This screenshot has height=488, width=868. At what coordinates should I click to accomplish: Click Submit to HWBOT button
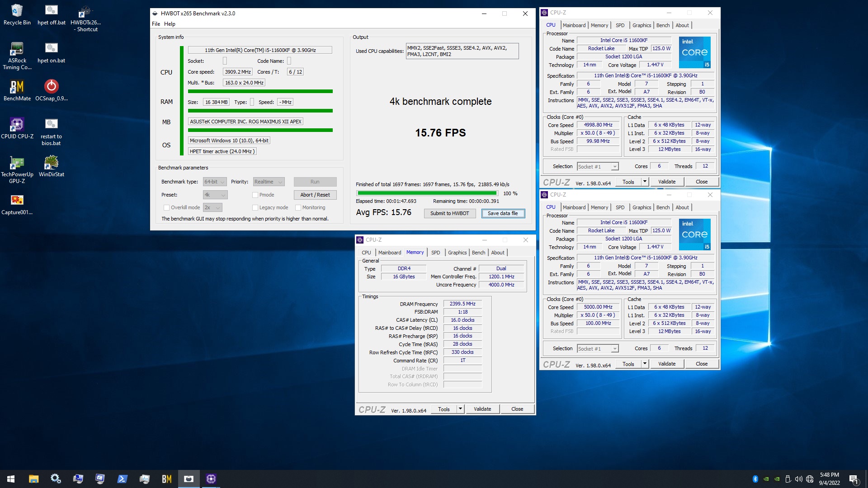pyautogui.click(x=449, y=213)
